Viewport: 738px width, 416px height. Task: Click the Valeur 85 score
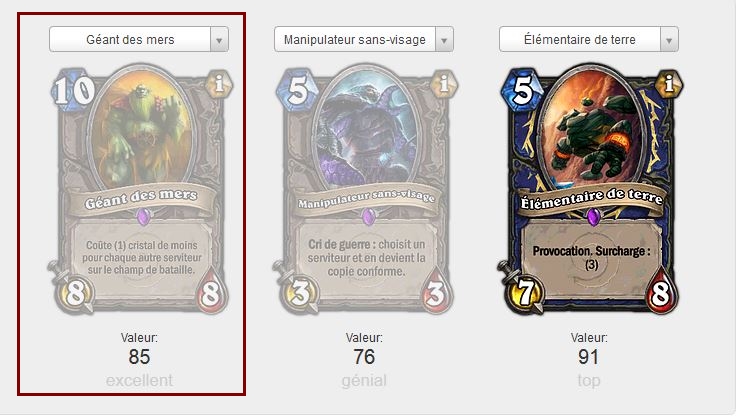tap(139, 357)
